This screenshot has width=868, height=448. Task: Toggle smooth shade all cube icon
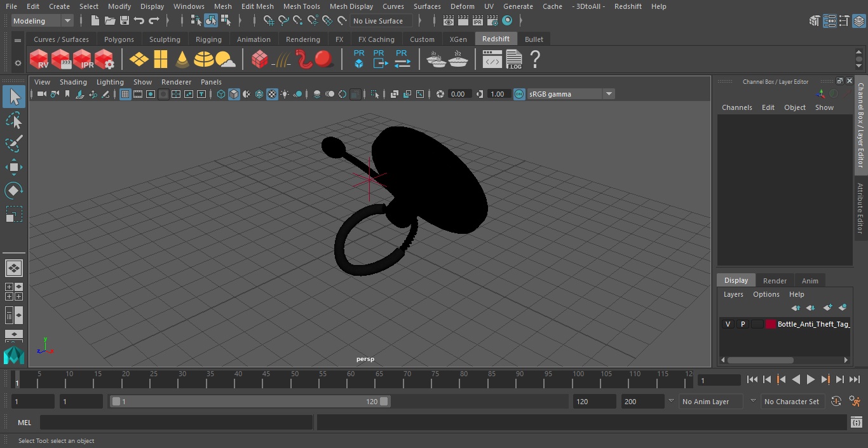click(234, 94)
